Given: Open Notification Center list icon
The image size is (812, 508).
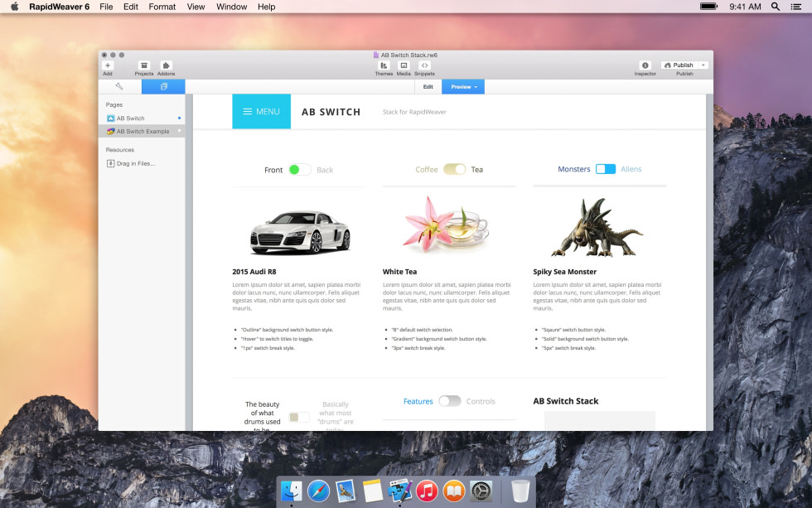Looking at the screenshot, I should pos(796,7).
